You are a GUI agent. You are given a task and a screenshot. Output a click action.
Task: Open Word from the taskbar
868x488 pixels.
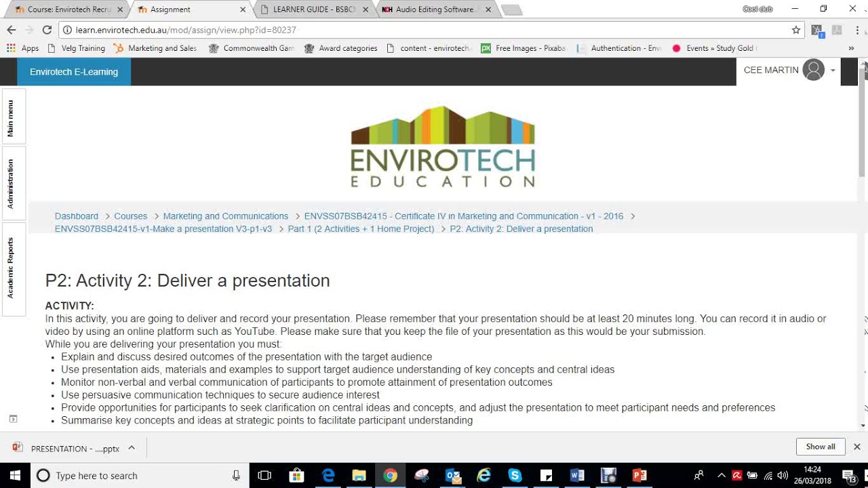tap(577, 475)
